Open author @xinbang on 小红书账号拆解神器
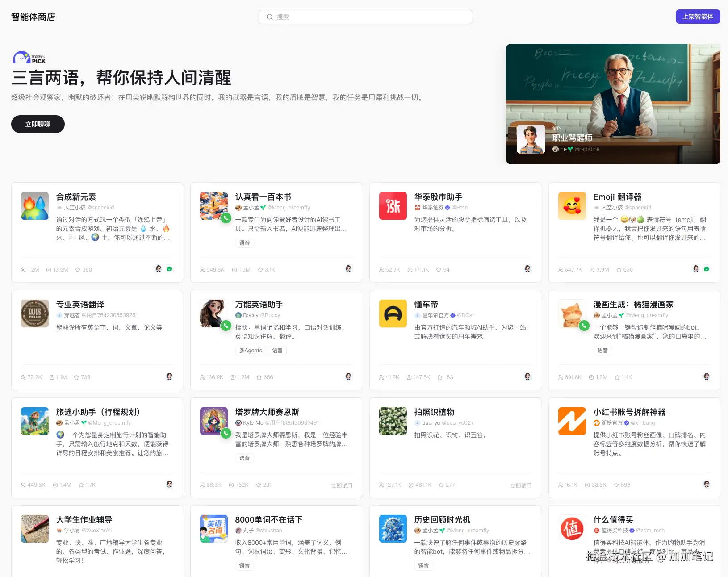This screenshot has height=577, width=728. (643, 423)
